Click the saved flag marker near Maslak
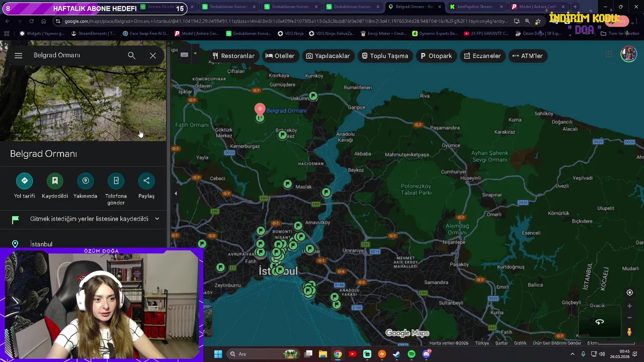Viewport: 644px width, 362px height. click(287, 185)
